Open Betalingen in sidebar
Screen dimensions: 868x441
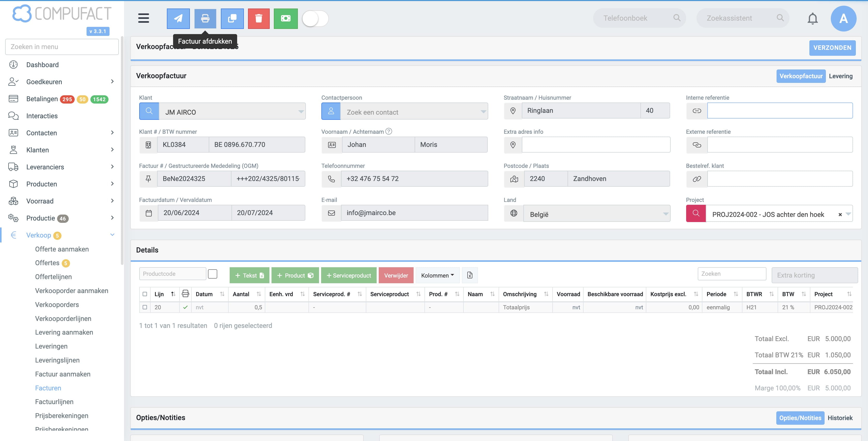pyautogui.click(x=42, y=99)
